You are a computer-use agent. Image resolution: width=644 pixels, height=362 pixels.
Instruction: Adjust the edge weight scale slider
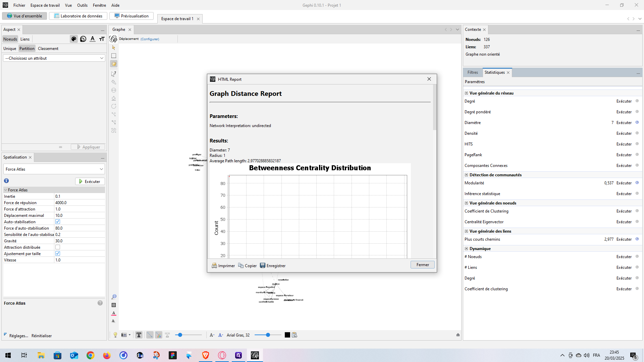pyautogui.click(x=189, y=335)
